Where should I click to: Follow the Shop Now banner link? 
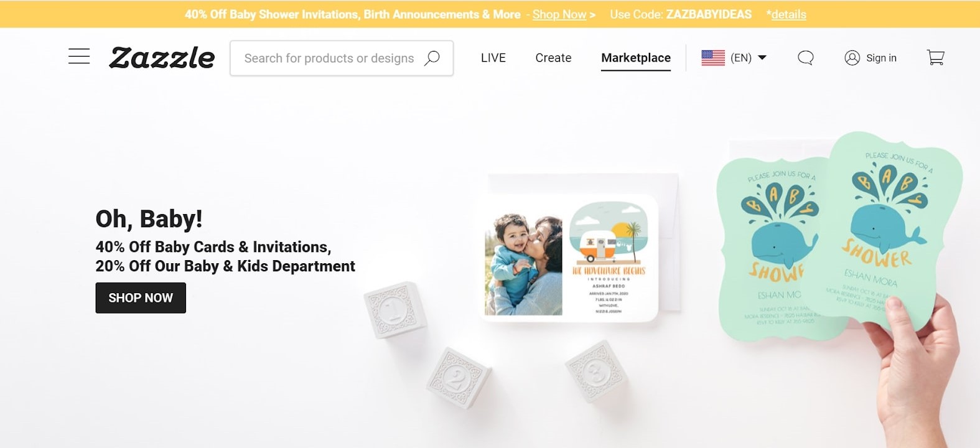(559, 14)
